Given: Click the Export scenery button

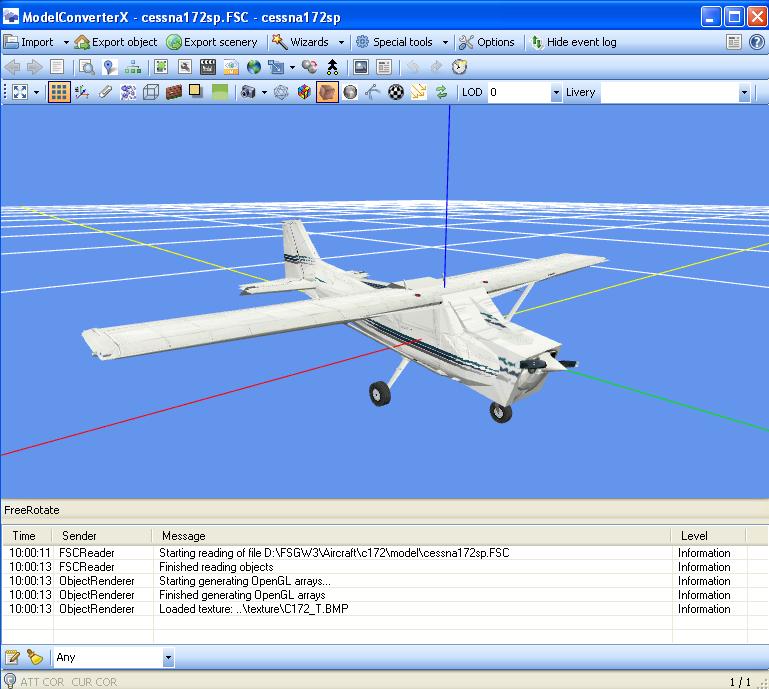Looking at the screenshot, I should [x=212, y=42].
